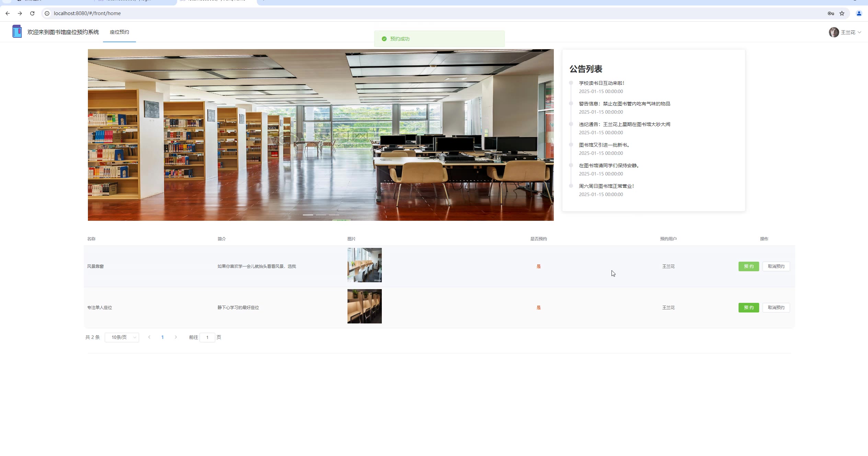868x456 pixels.
Task: Click the site info icon in address bar
Action: point(47,13)
